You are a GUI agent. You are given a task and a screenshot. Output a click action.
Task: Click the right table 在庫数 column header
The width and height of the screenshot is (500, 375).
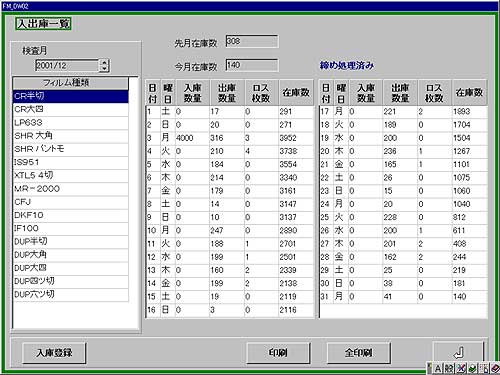[x=469, y=93]
